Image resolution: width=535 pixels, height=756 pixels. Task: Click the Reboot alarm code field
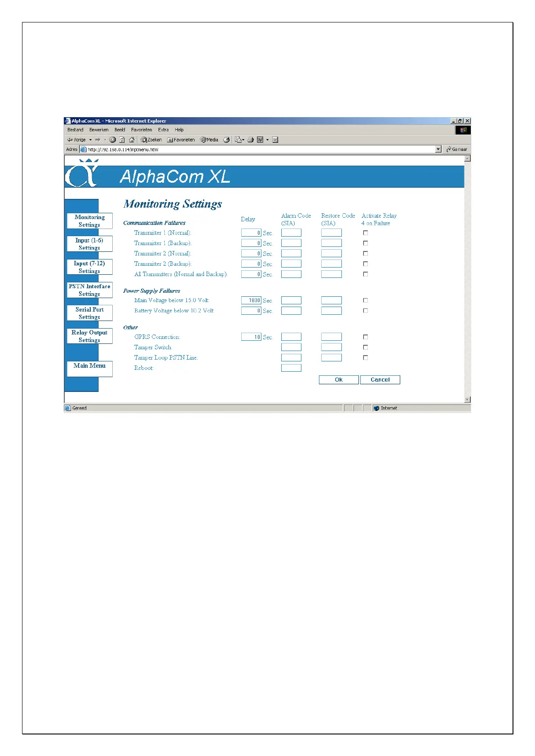291,368
